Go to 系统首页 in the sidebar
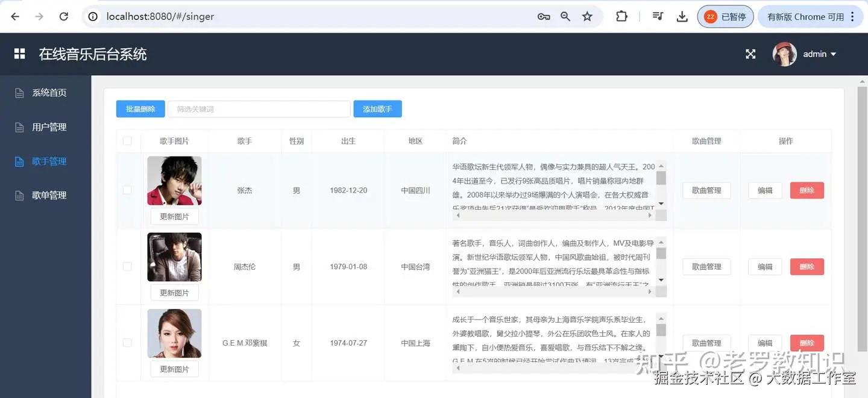 49,93
